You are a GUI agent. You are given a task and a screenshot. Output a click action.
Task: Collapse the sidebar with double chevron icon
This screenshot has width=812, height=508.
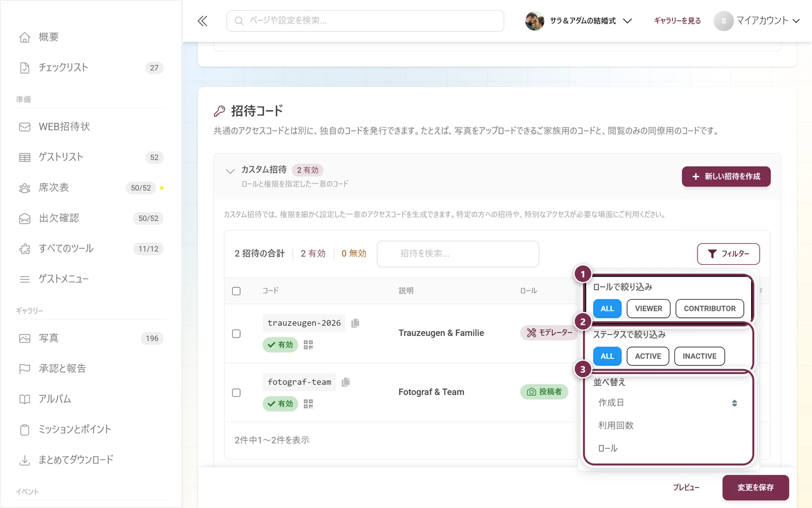click(202, 21)
